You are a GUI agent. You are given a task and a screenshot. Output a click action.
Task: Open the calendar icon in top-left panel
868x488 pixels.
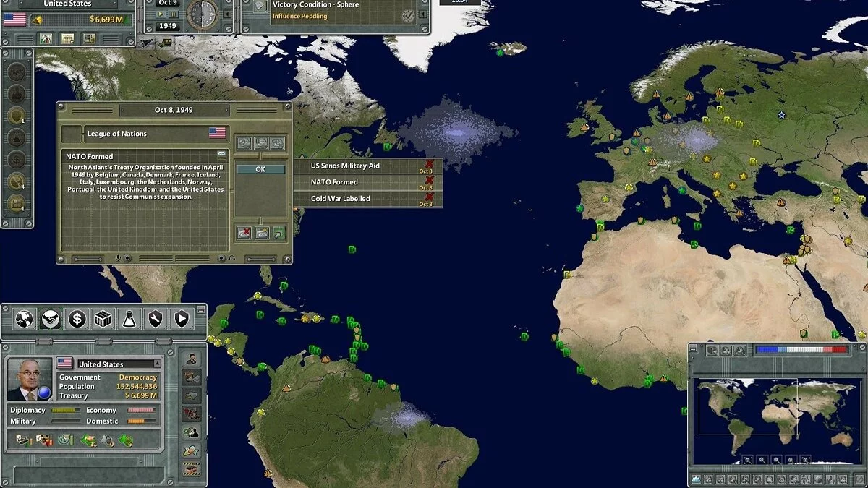coord(67,38)
